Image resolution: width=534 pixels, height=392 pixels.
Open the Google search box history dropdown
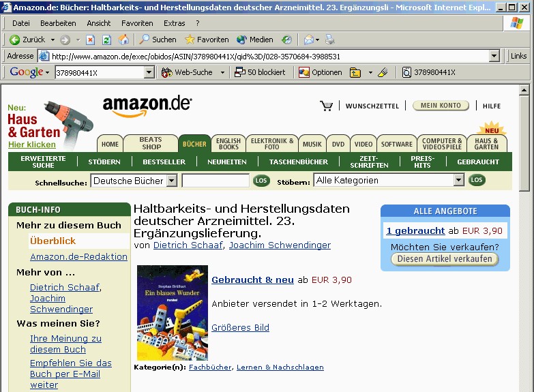click(x=149, y=72)
